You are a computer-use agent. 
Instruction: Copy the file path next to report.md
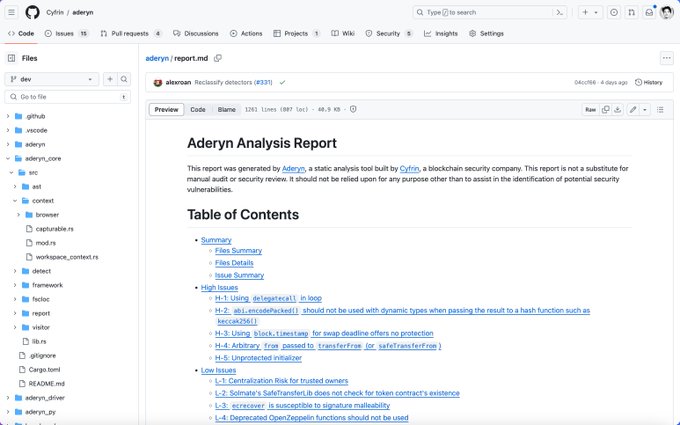point(218,58)
